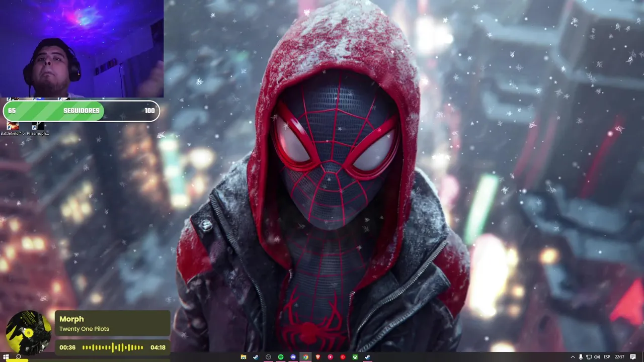
Task: Open Discord from the taskbar
Action: [293, 357]
